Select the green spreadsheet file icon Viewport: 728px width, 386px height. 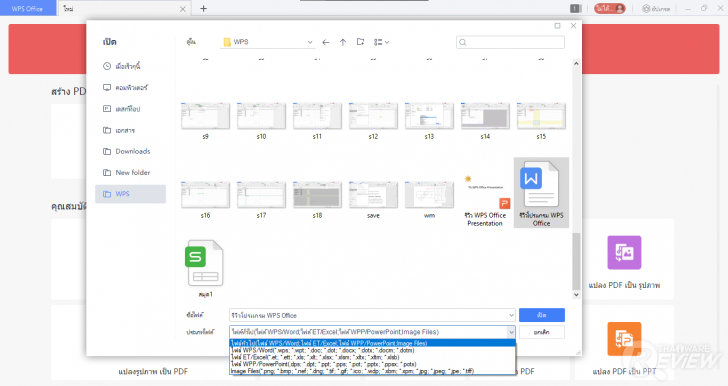[x=204, y=263]
